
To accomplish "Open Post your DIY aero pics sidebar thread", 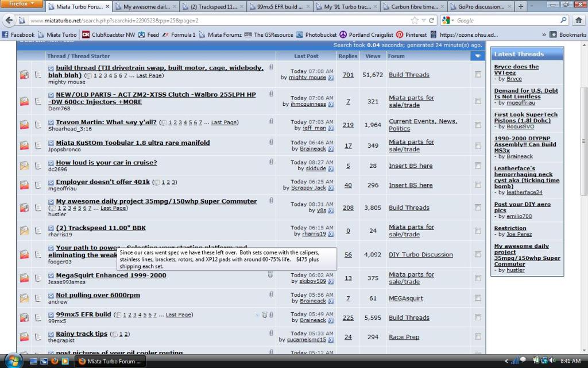I will pyautogui.click(x=523, y=207).
